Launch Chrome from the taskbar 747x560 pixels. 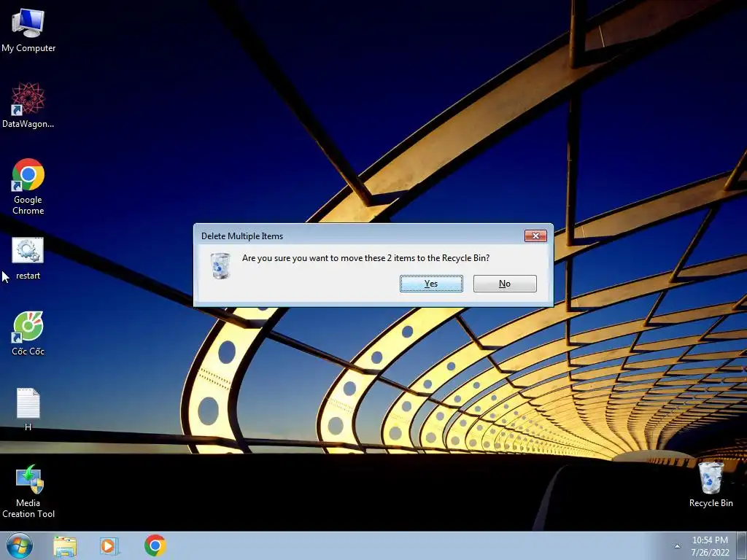coord(155,545)
